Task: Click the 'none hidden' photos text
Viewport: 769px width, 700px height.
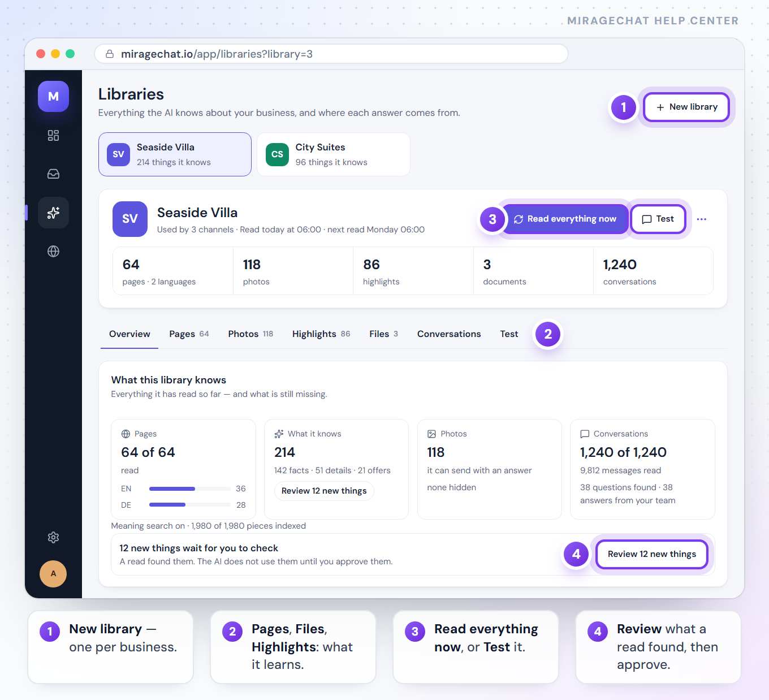Action: click(x=451, y=487)
